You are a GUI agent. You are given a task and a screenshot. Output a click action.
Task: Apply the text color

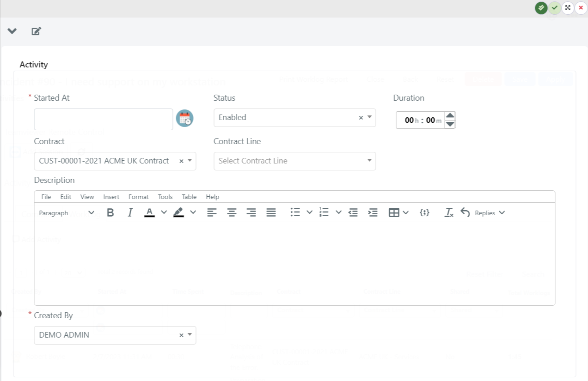149,213
